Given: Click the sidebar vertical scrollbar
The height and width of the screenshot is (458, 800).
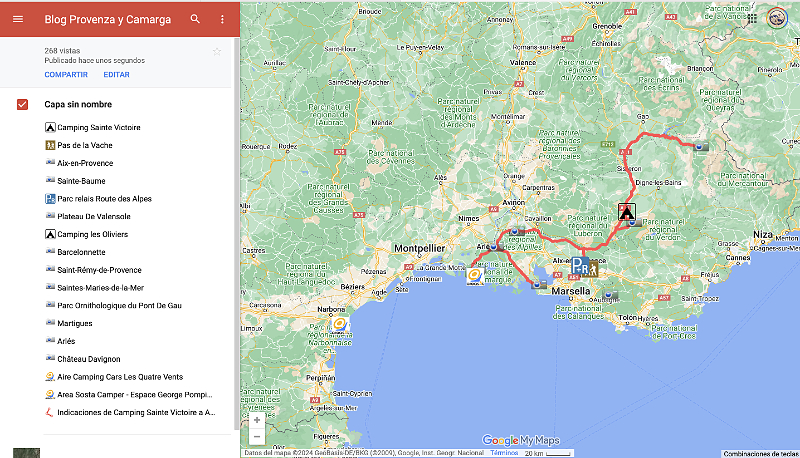Looking at the screenshot, I should [x=236, y=234].
